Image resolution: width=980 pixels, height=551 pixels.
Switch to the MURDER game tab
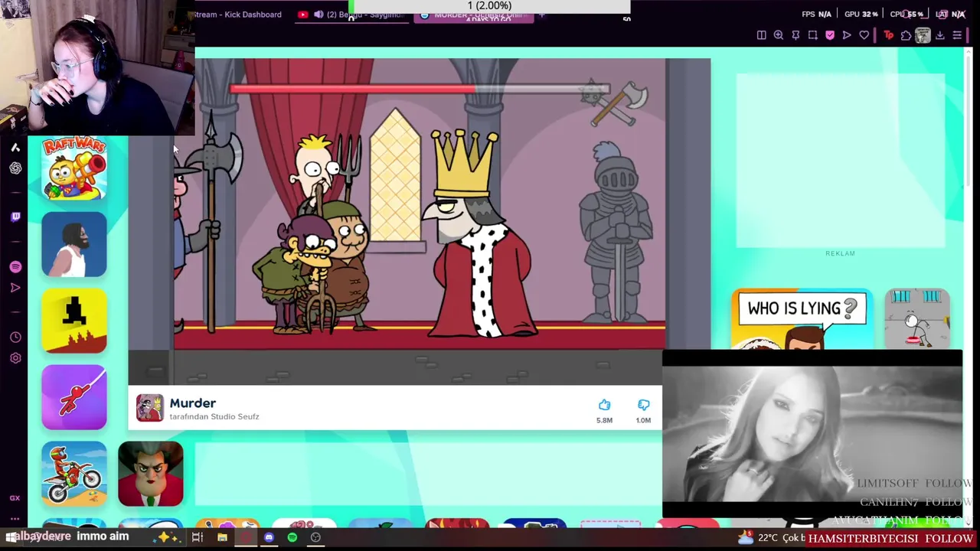click(473, 15)
